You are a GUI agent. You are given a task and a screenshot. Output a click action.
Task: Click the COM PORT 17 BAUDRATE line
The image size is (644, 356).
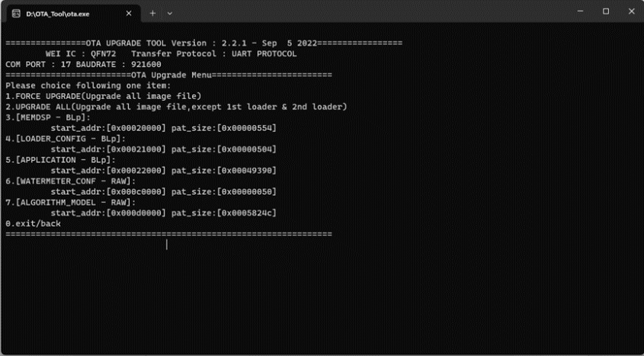coord(83,65)
